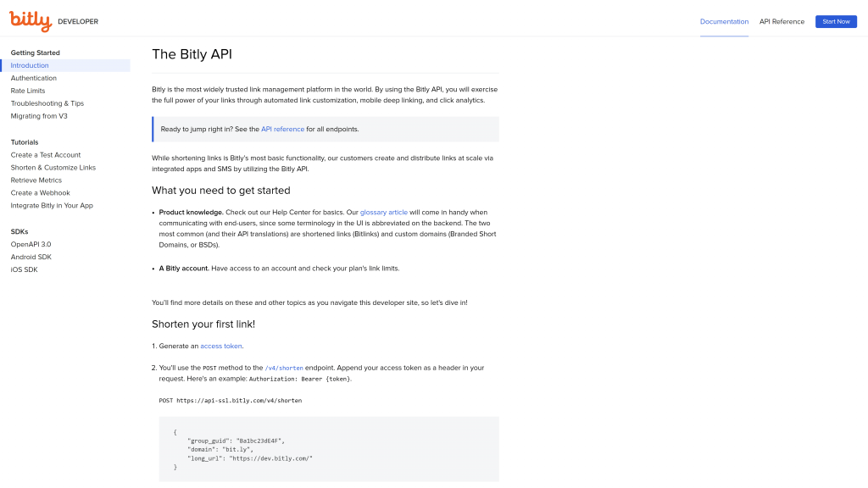Open the iOS SDK page

coord(24,269)
